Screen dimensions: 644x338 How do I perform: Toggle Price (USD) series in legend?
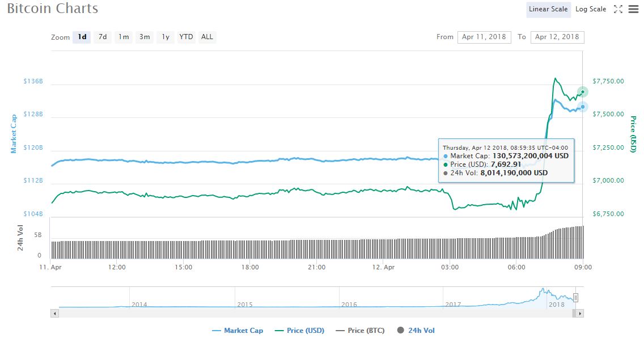299,331
